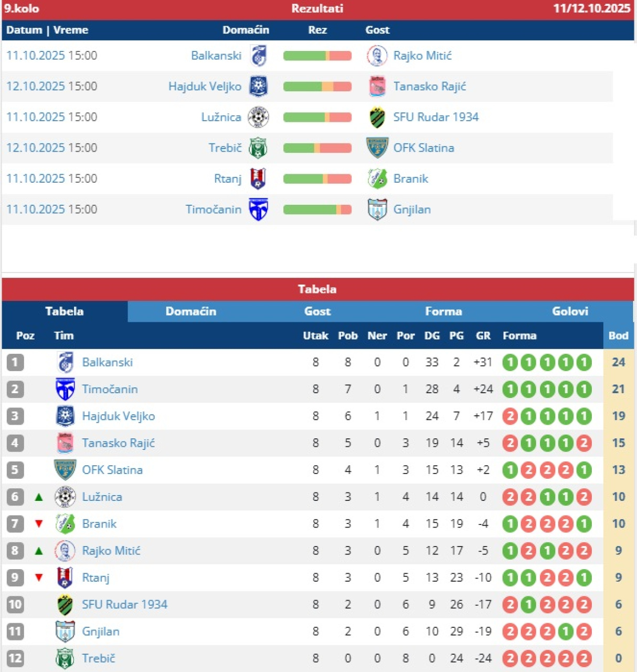Viewport: 637px width, 672px height.
Task: Open the Golovi tab
Action: coord(570,311)
